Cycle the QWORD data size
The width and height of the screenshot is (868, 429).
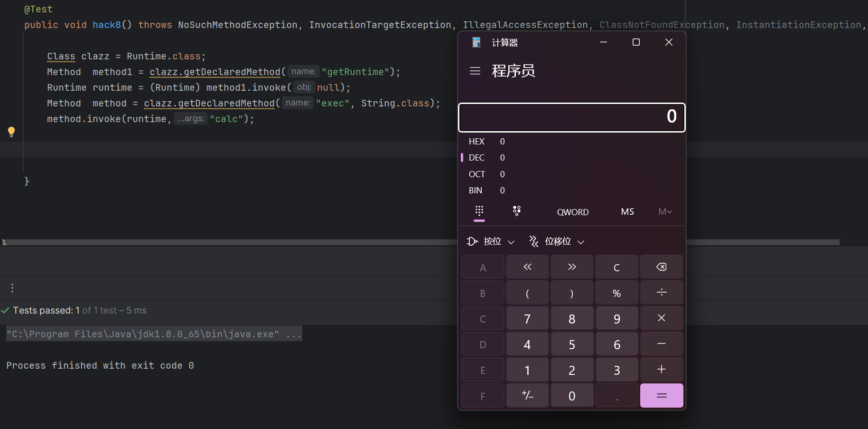(x=572, y=212)
